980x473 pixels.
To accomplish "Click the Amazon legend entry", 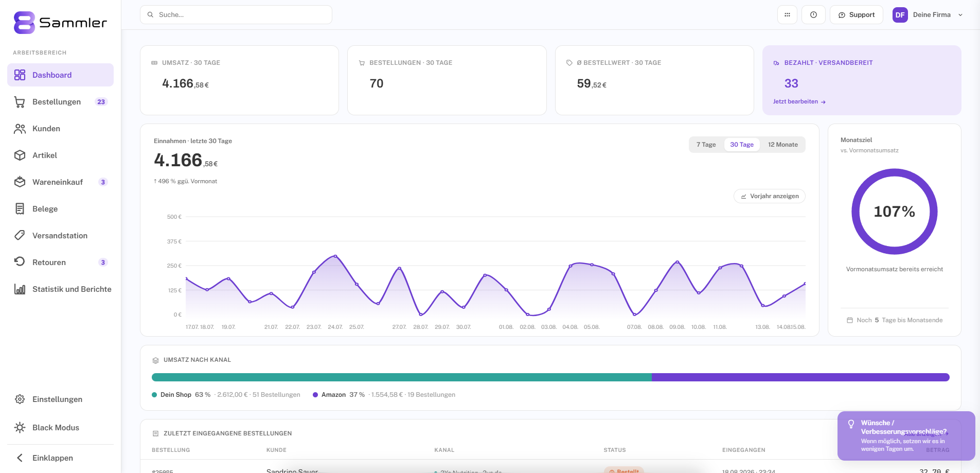I will pyautogui.click(x=384, y=395).
